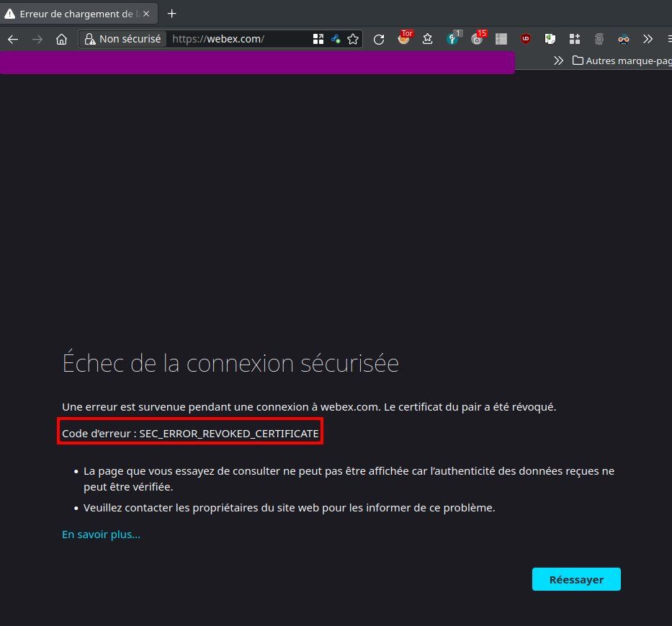Open the uBlock Origin shield icon

click(526, 40)
